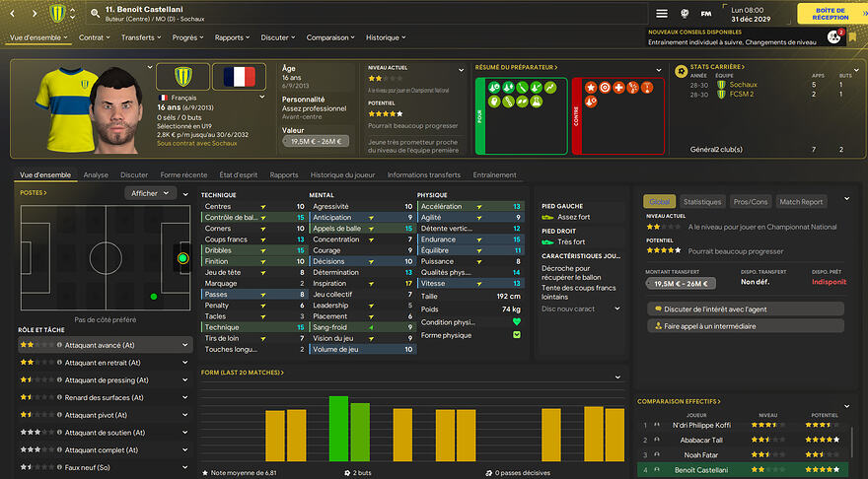Toggle the Pros/Cons view

click(x=751, y=201)
